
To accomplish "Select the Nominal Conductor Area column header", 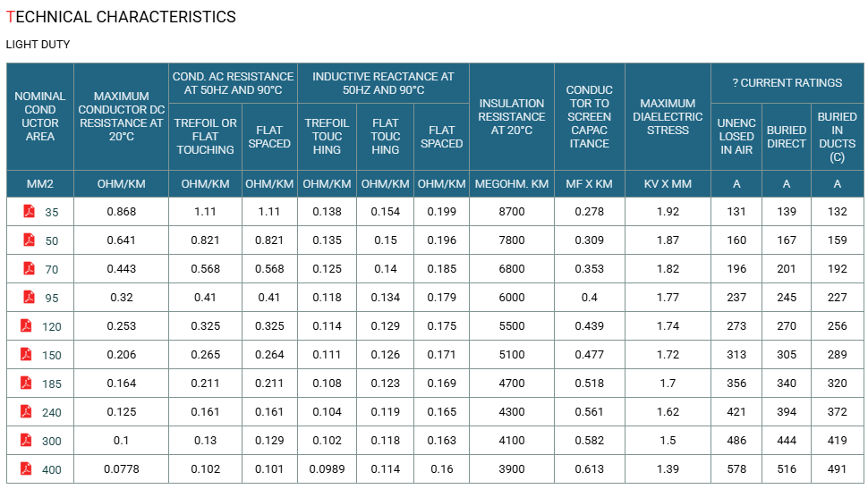I will pos(40,116).
